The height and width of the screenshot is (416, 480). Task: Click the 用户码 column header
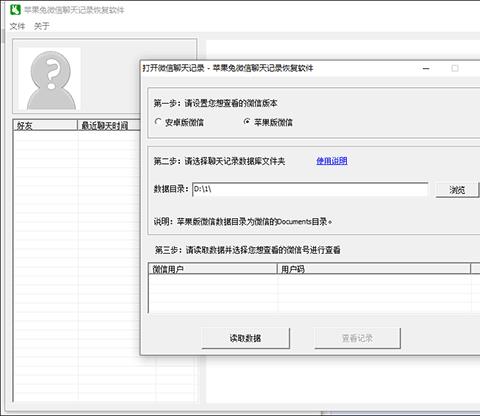click(x=374, y=269)
